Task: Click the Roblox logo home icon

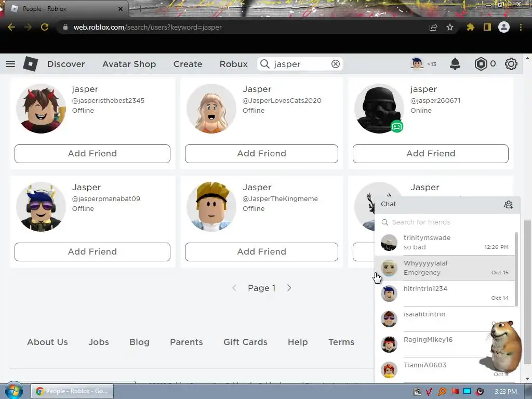Action: coord(30,64)
